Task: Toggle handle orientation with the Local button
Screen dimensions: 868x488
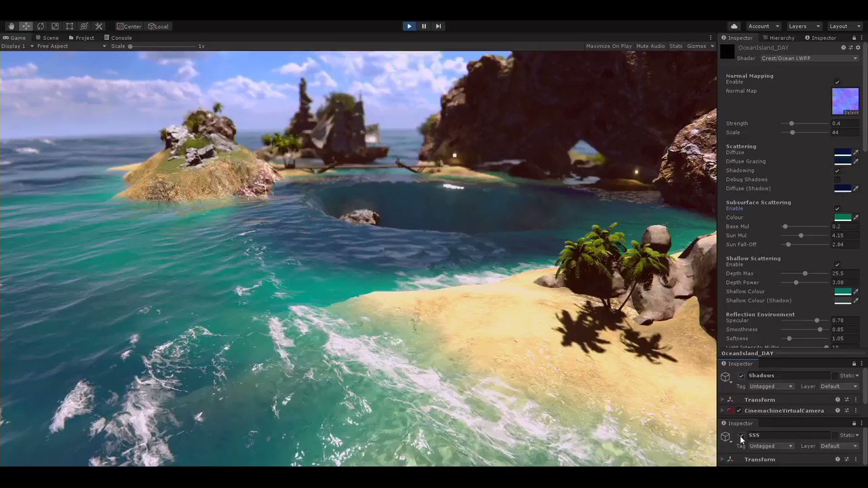Action: [x=158, y=26]
